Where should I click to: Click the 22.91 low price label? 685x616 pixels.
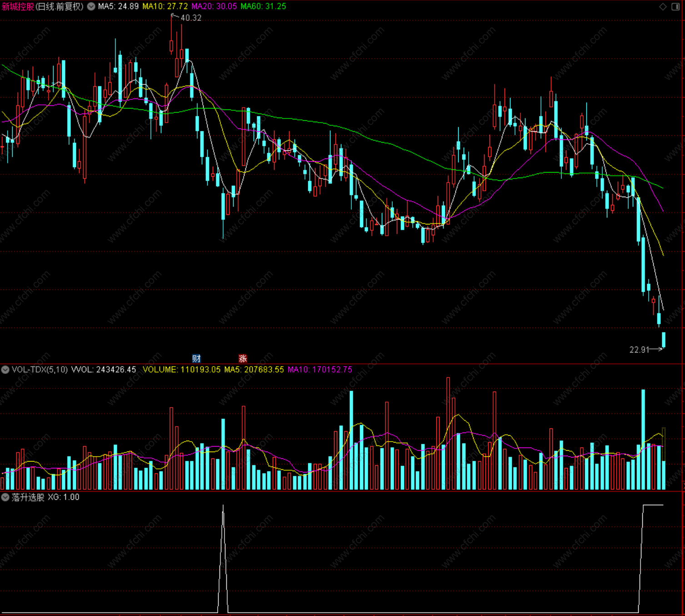point(640,350)
